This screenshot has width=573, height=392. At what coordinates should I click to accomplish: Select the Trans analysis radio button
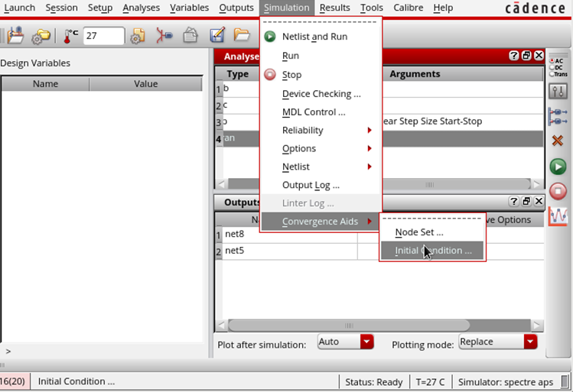(552, 74)
